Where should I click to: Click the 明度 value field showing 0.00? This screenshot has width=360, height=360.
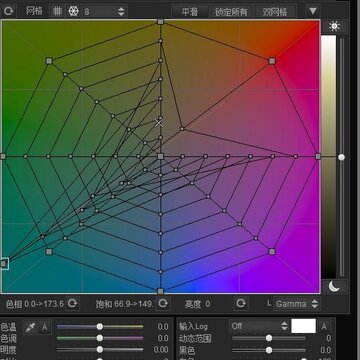pyautogui.click(x=161, y=350)
